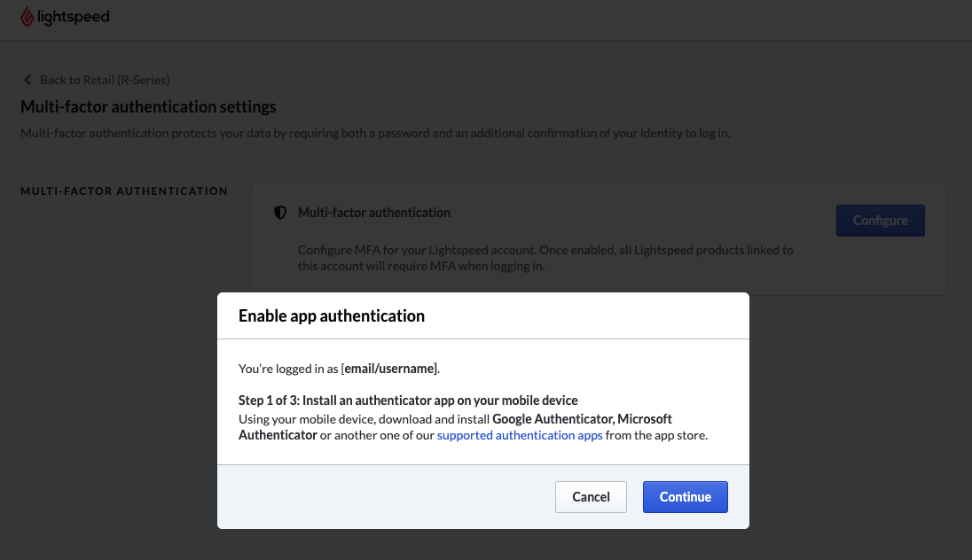The image size is (972, 560).
Task: Click the MULTI-FACTOR AUTHENTICATION section label
Action: click(x=124, y=191)
